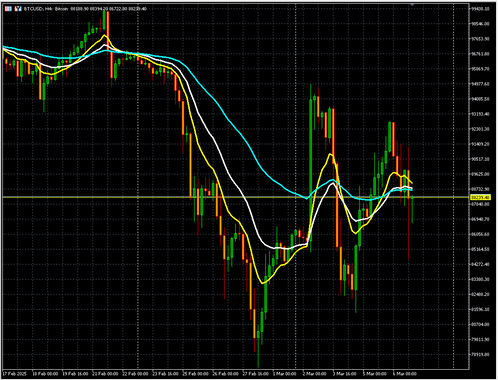
Task: Click price scale label 94977.60
Action: pos(480,84)
